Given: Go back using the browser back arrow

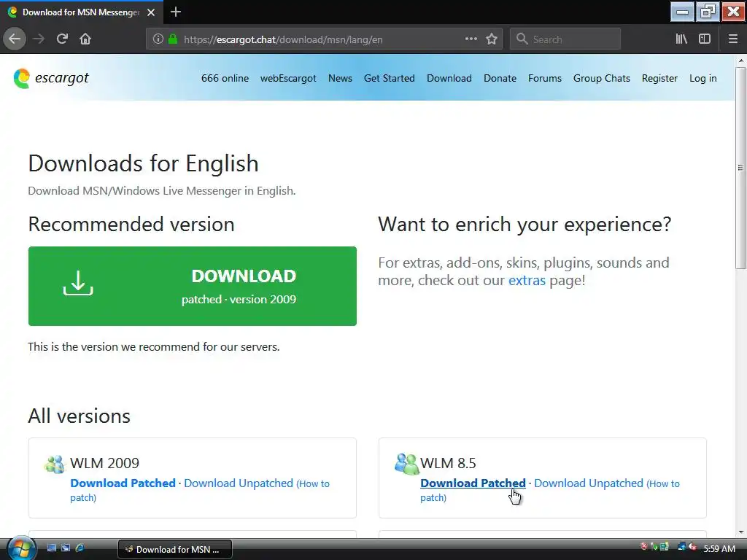Looking at the screenshot, I should (x=15, y=39).
